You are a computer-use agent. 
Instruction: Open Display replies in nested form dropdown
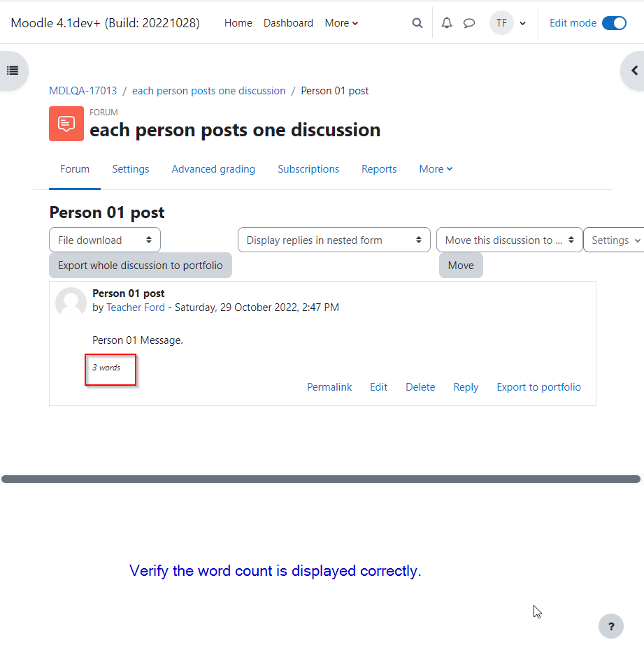(x=334, y=240)
